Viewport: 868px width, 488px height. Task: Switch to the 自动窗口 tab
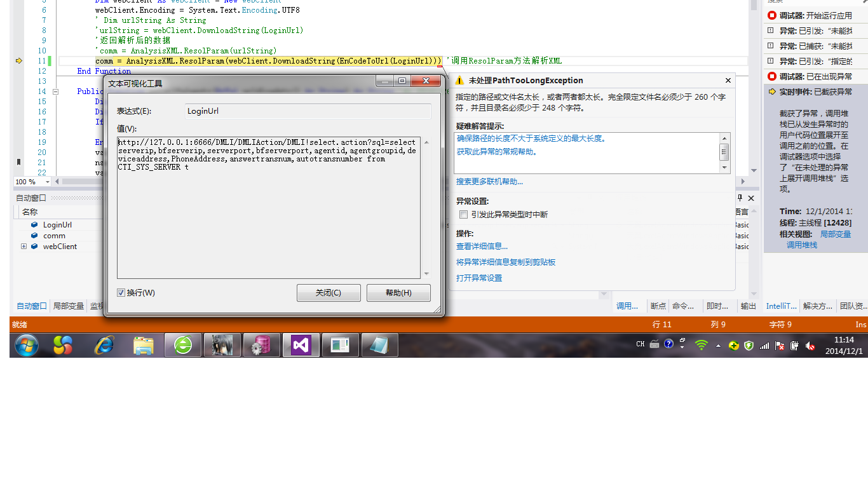32,306
